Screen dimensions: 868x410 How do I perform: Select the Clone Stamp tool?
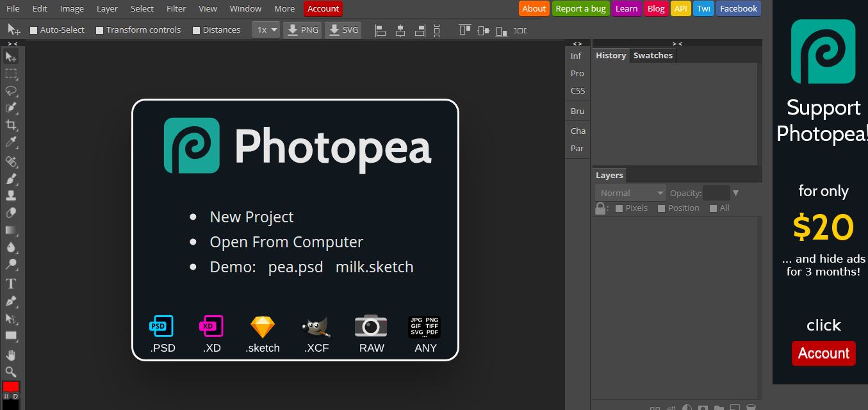pos(11,195)
